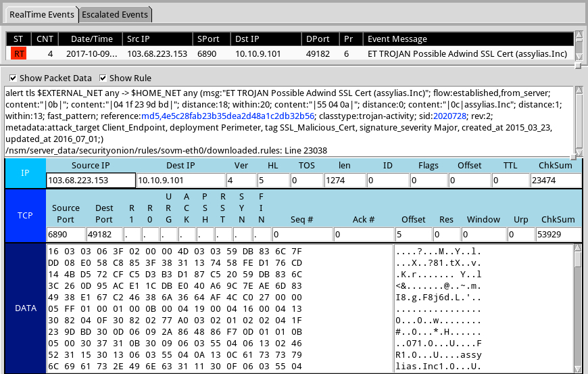Screen dimensions: 588x374
Task: Click the TCP Offset field showing 5
Action: [413, 235]
